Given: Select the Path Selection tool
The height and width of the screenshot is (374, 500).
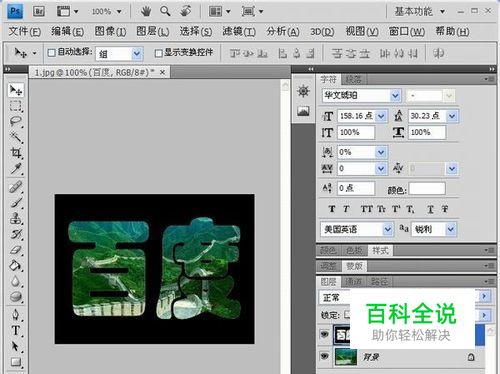Looking at the screenshot, I should point(16,346).
